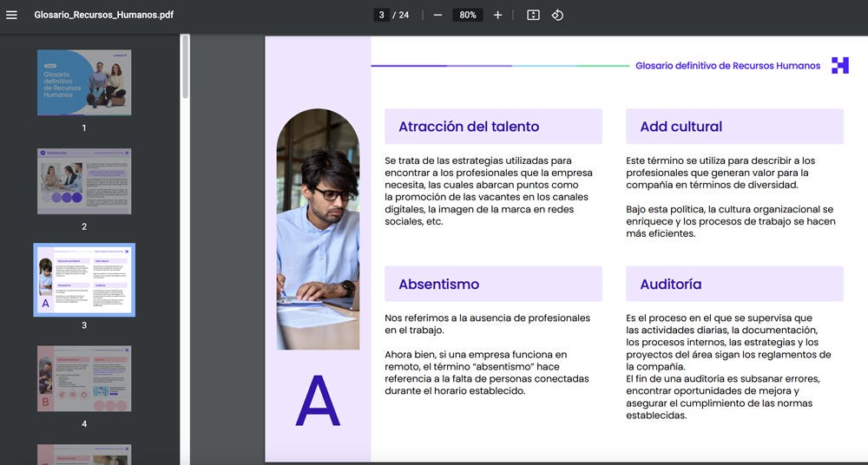Viewport: 868px width, 465px height.
Task: Open page 1 cover thumbnail
Action: [84, 82]
